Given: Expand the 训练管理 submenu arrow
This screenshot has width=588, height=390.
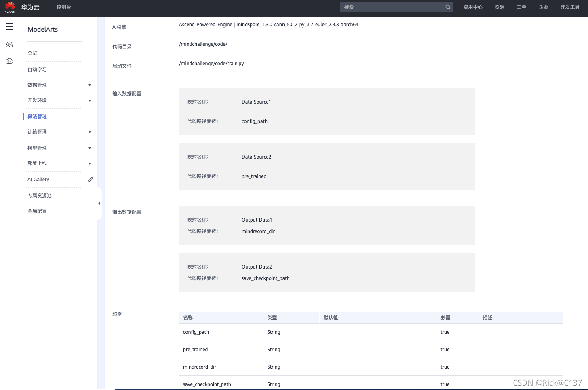Looking at the screenshot, I should (90, 132).
